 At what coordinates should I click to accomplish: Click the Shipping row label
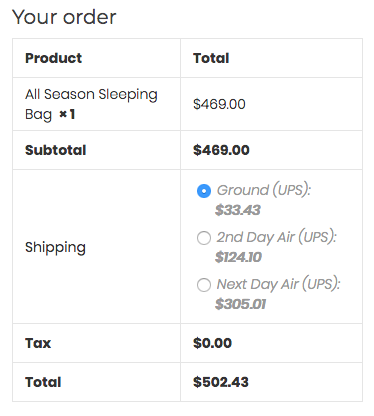55,247
